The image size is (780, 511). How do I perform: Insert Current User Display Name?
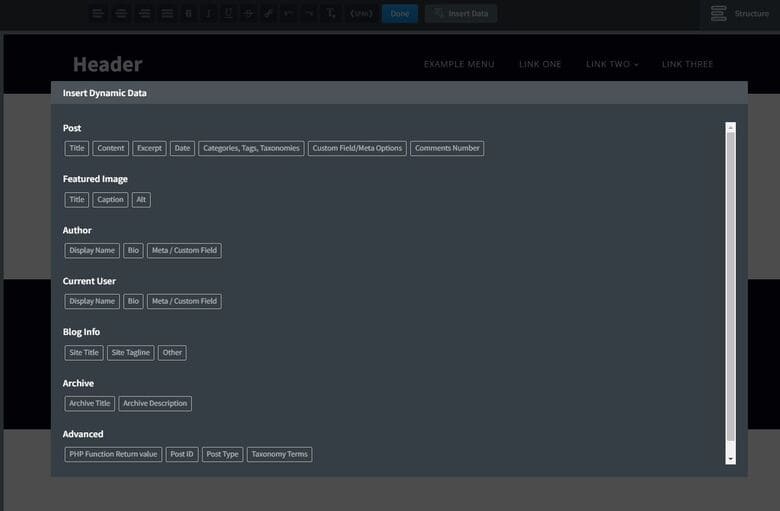(x=92, y=301)
